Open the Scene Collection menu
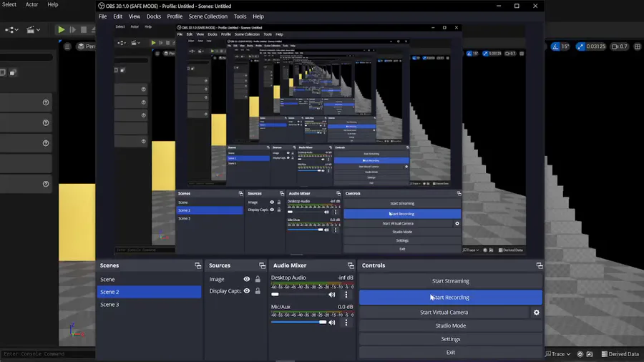 coord(208,16)
